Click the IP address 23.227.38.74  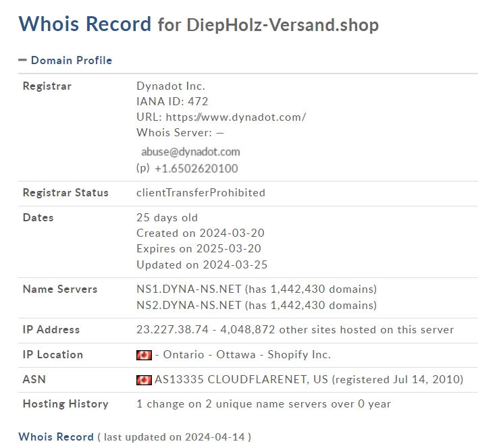(172, 329)
